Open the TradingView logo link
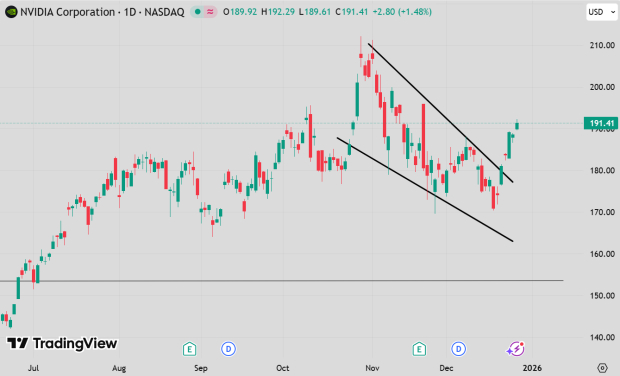Image resolution: width=620 pixels, height=376 pixels. 62,343
